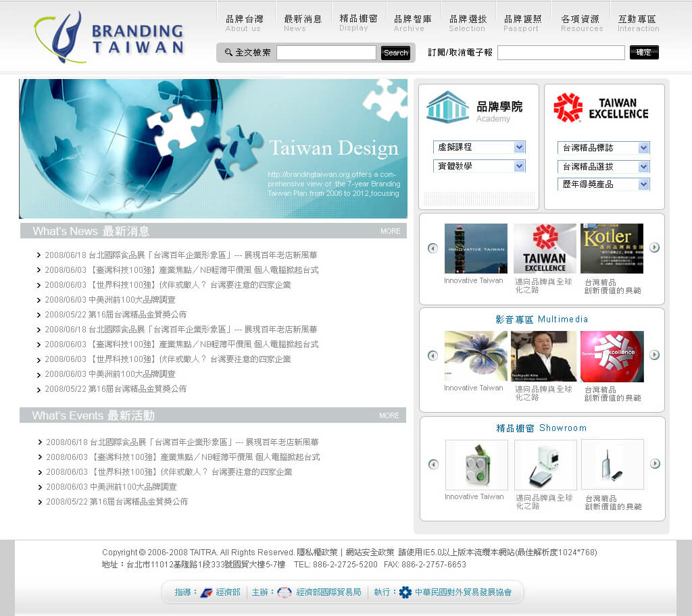The height and width of the screenshot is (616, 692).
Task: Click the 經濟部國際貿易局 emblem in the footer
Action: pos(285,592)
